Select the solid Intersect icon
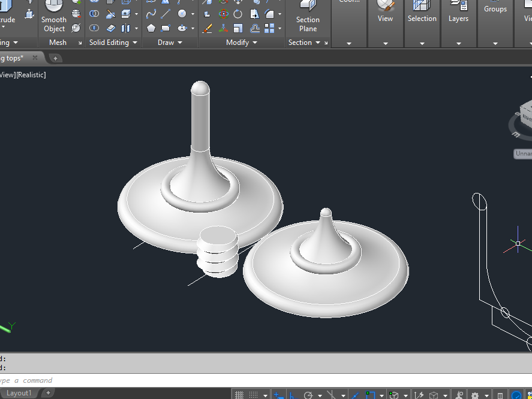The image size is (532, 399). [x=94, y=28]
